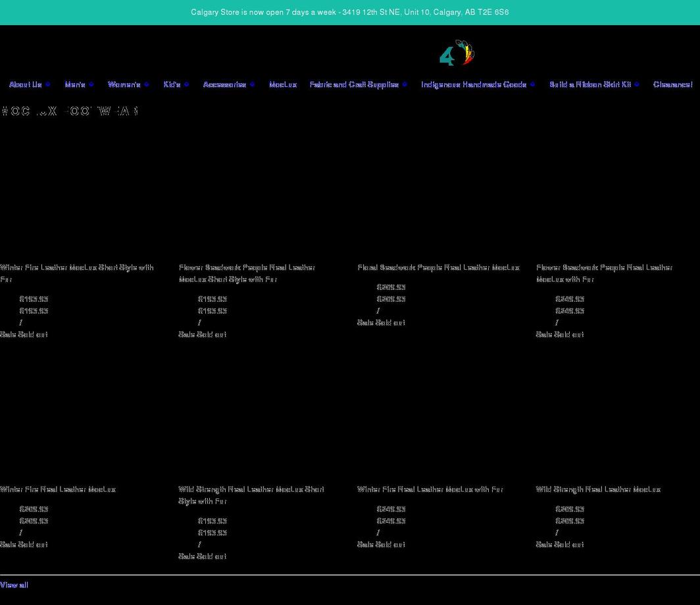Click the store logo with feather
The image size is (700, 605).
point(457,54)
